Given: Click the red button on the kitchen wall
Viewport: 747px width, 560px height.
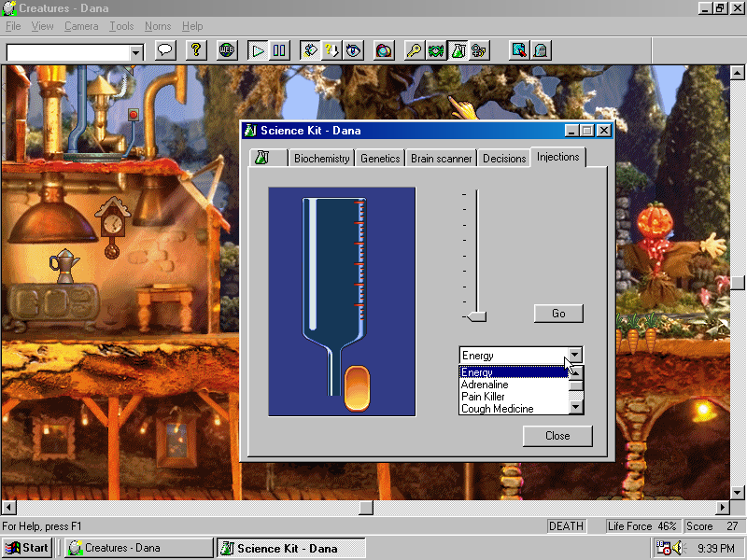Looking at the screenshot, I should pos(134,114).
